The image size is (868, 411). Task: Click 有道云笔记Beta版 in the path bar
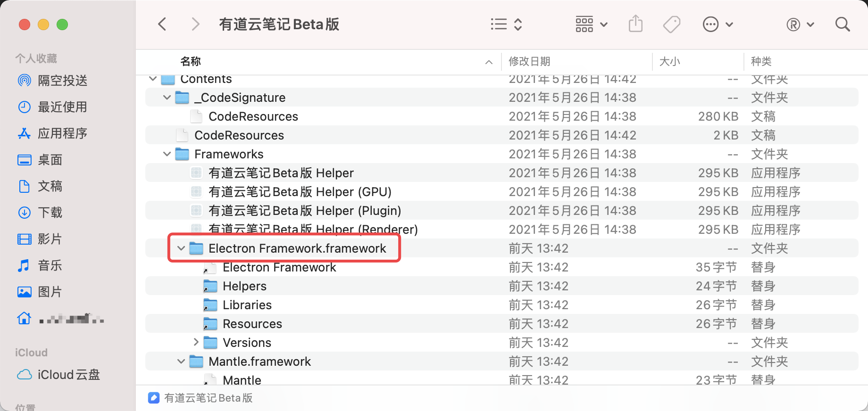(x=208, y=398)
